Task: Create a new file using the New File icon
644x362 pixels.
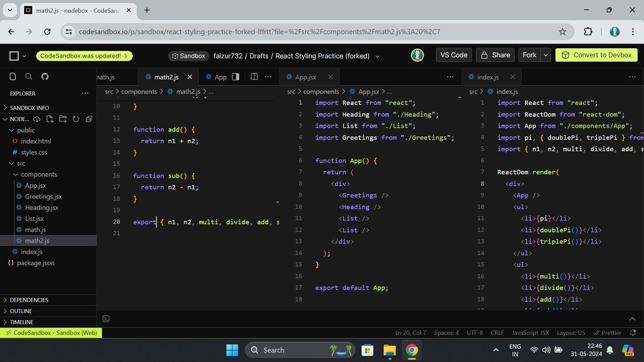Action: point(50,119)
